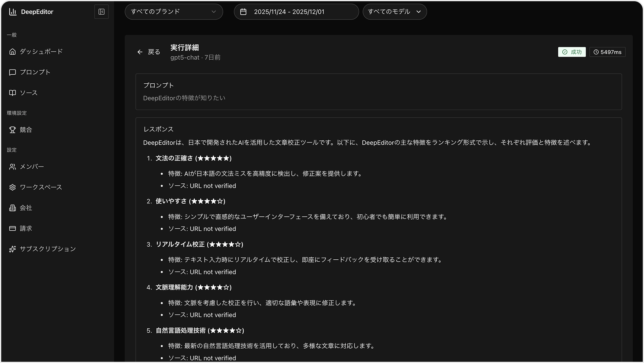Click the 請求 credit card icon

(13, 229)
